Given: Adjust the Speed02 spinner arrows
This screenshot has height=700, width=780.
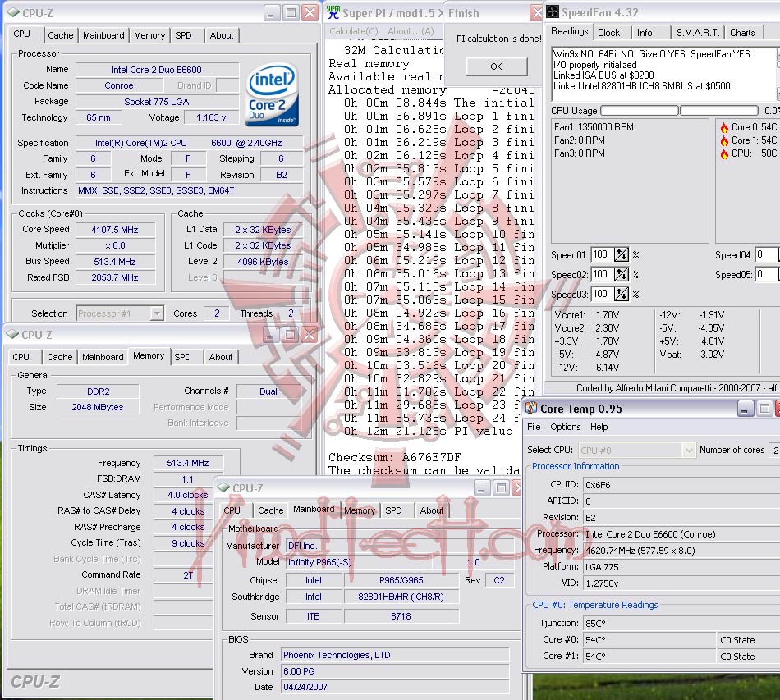Looking at the screenshot, I should pos(622,274).
